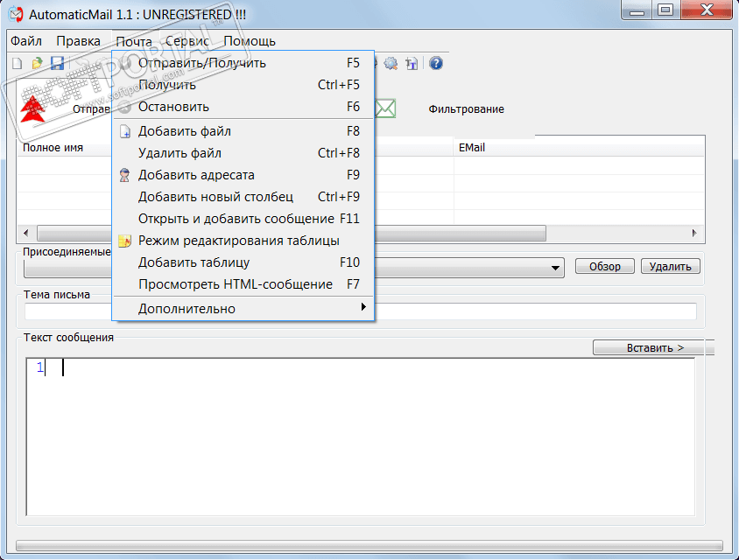The image size is (739, 560).
Task: Select Просмотреть HTML-сообщение menu entry
Action: 243,284
